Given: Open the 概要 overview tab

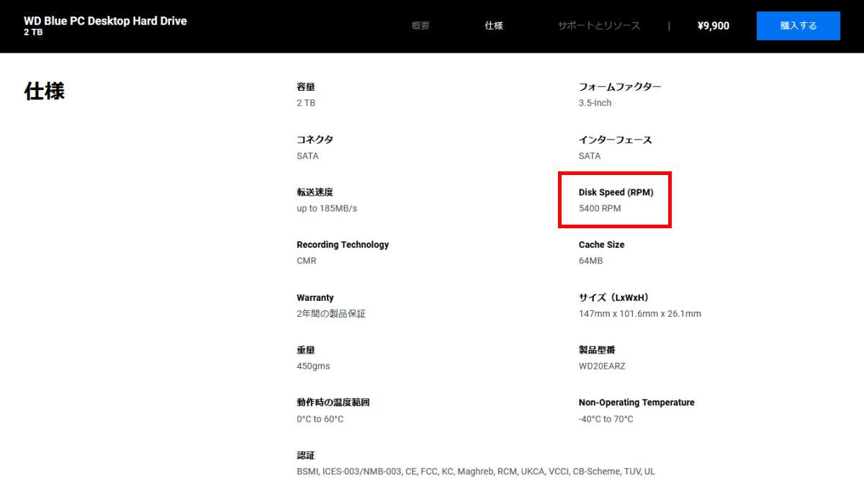Looking at the screenshot, I should click(420, 26).
